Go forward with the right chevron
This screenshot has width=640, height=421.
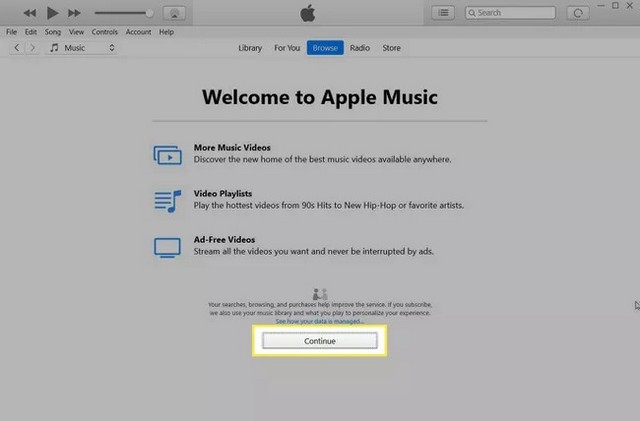[x=33, y=48]
